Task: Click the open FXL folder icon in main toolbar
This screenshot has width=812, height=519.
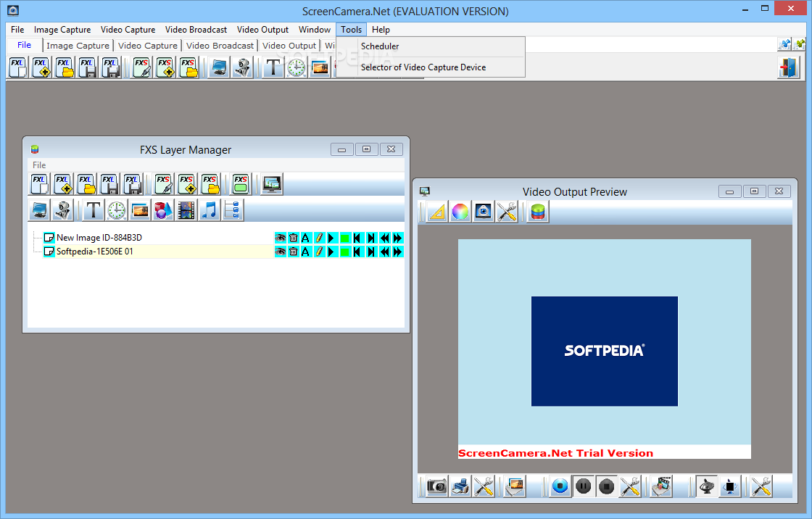Action: click(65, 67)
